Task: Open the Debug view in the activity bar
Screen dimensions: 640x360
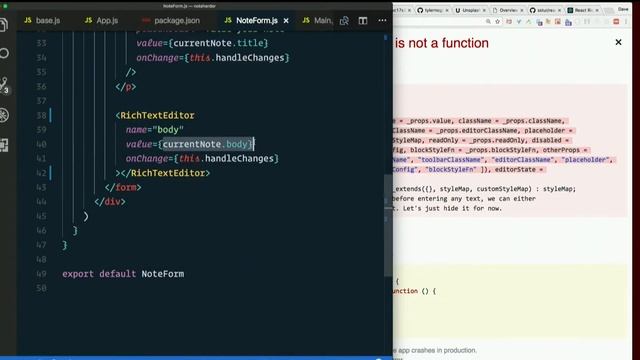Action: [x=4, y=115]
